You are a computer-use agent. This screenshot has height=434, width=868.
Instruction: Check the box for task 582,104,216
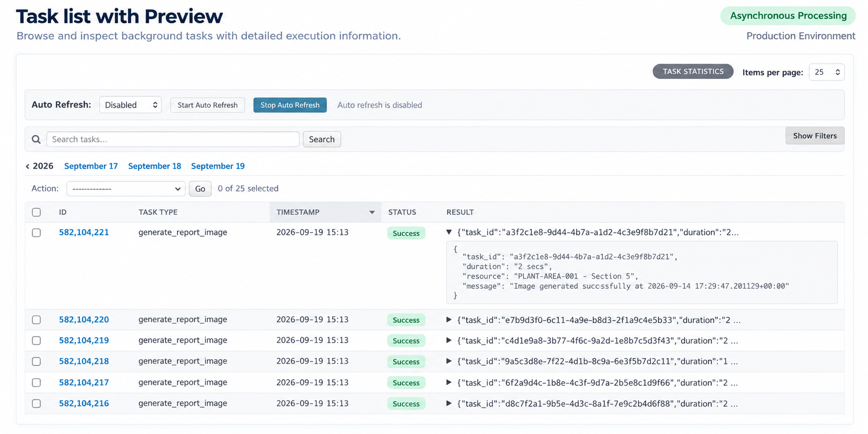tap(36, 404)
